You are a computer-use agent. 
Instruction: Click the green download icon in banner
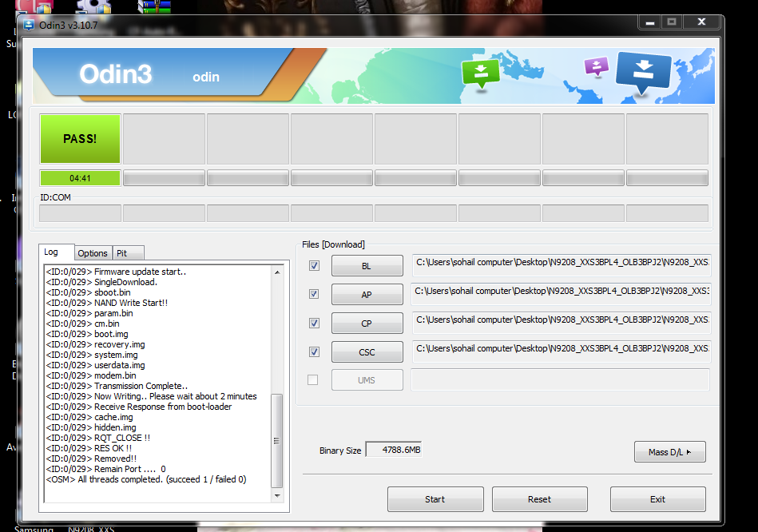coord(481,74)
